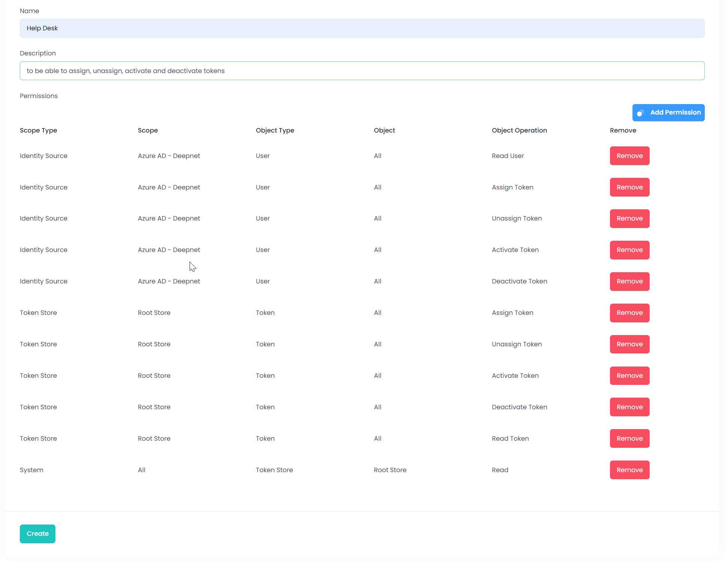Viewport: 728px width, 562px height.
Task: Click the Add Permission button
Action: coord(668,113)
